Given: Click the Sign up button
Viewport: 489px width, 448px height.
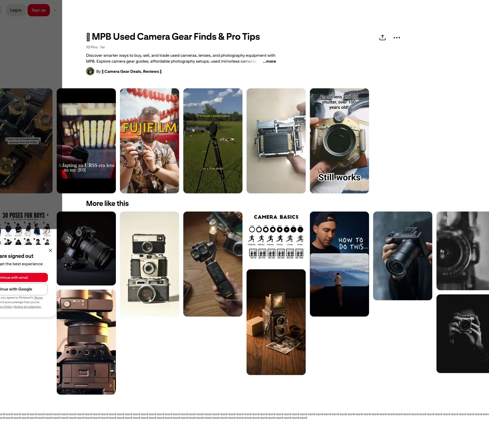Looking at the screenshot, I should [39, 10].
